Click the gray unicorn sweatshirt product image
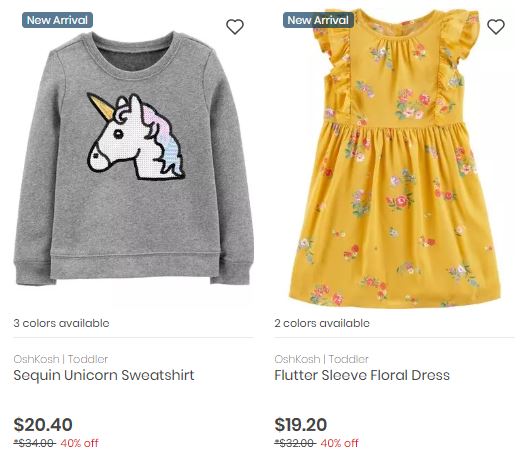The image size is (522, 456). tap(133, 158)
